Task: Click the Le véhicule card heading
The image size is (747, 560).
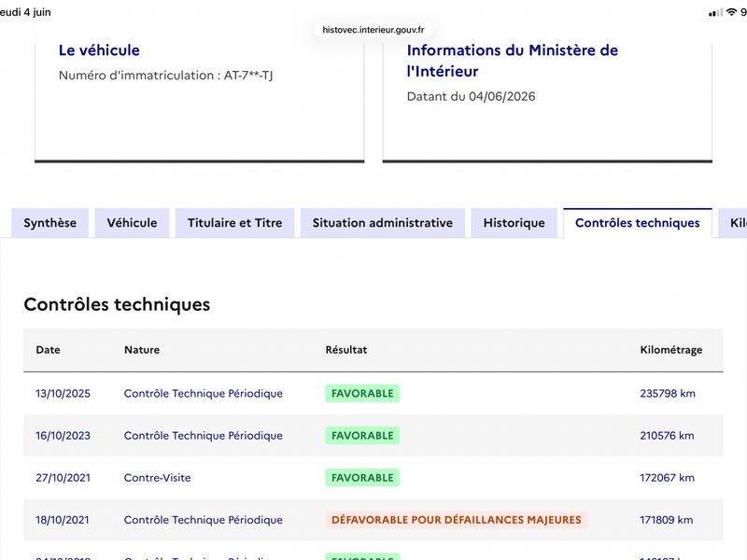Action: pos(99,50)
